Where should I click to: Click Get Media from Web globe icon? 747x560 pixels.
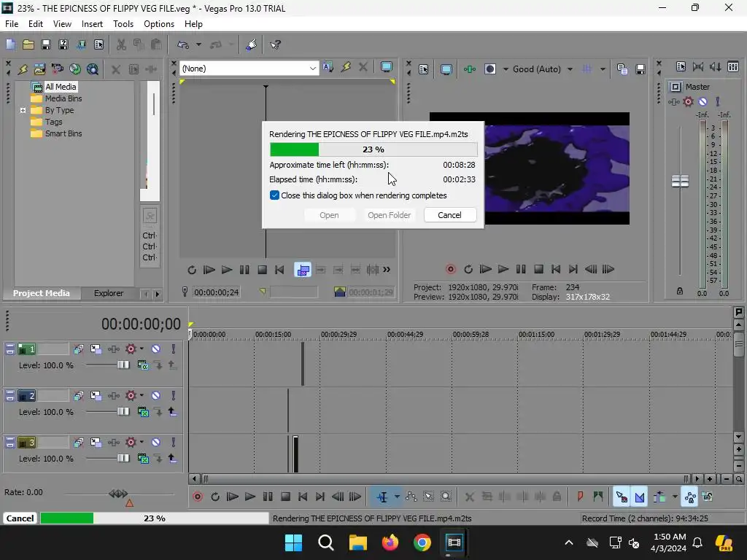tap(93, 69)
